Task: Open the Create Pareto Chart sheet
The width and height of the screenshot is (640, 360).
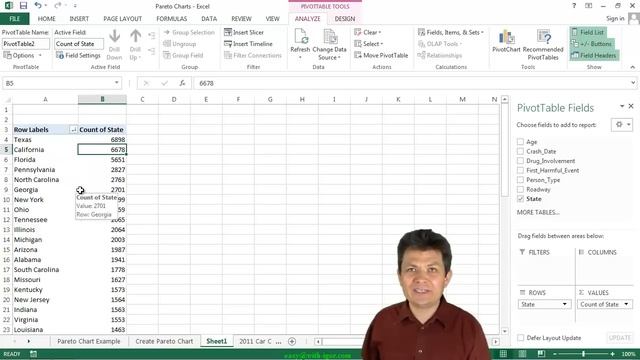Action: (x=164, y=341)
